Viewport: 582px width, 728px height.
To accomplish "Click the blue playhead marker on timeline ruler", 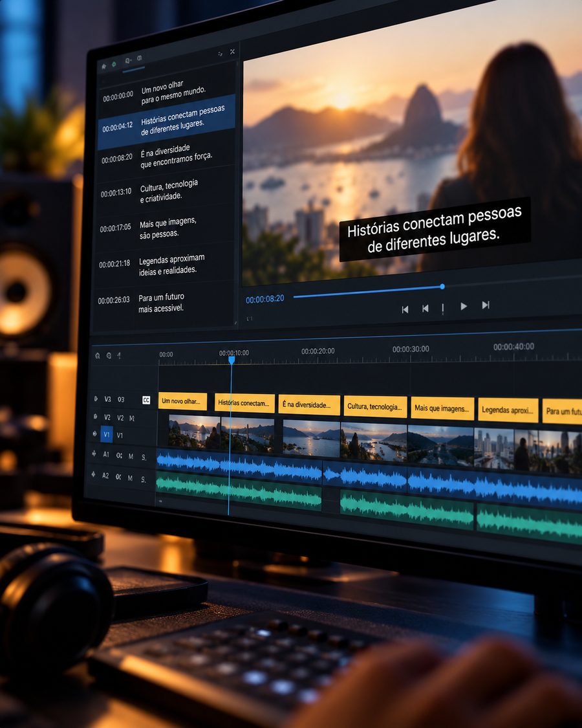I will (x=231, y=360).
